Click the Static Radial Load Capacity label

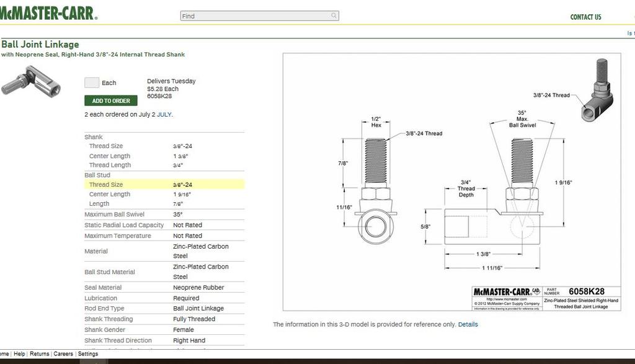(x=124, y=225)
